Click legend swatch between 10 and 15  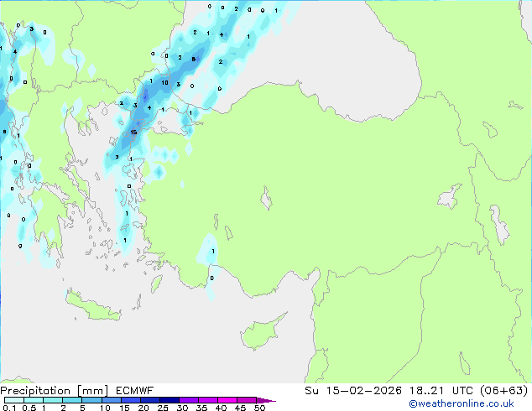click(x=112, y=400)
